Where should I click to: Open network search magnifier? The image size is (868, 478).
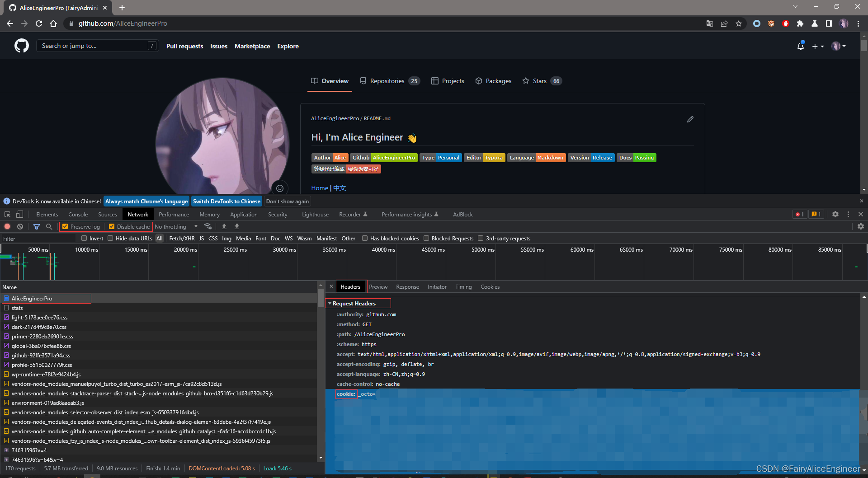point(49,226)
